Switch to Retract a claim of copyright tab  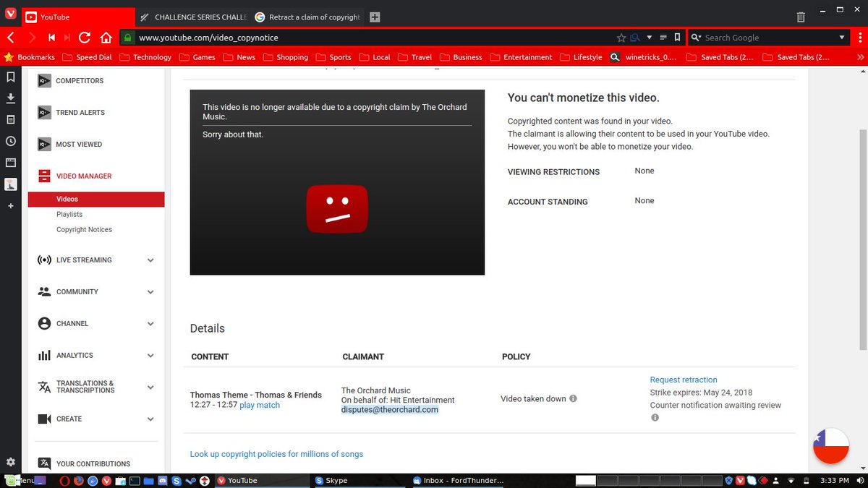307,17
